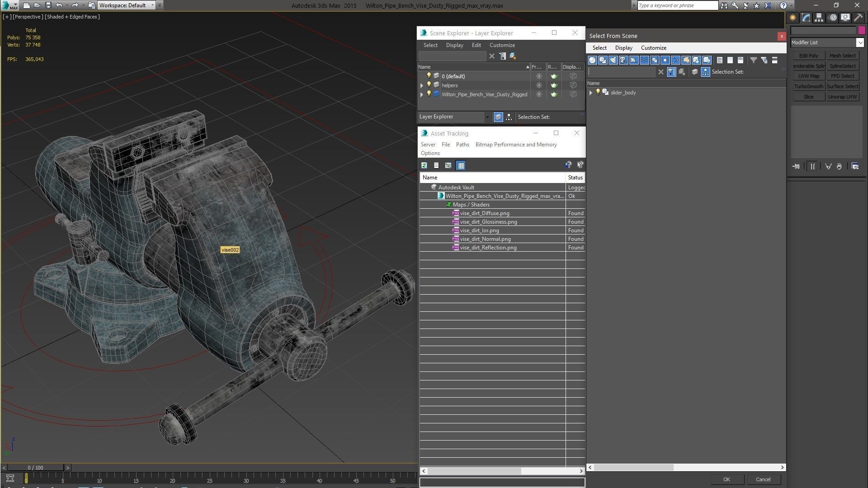Click the funnel filter icon in Select From Scene
This screenshot has width=868, height=488.
point(753,60)
